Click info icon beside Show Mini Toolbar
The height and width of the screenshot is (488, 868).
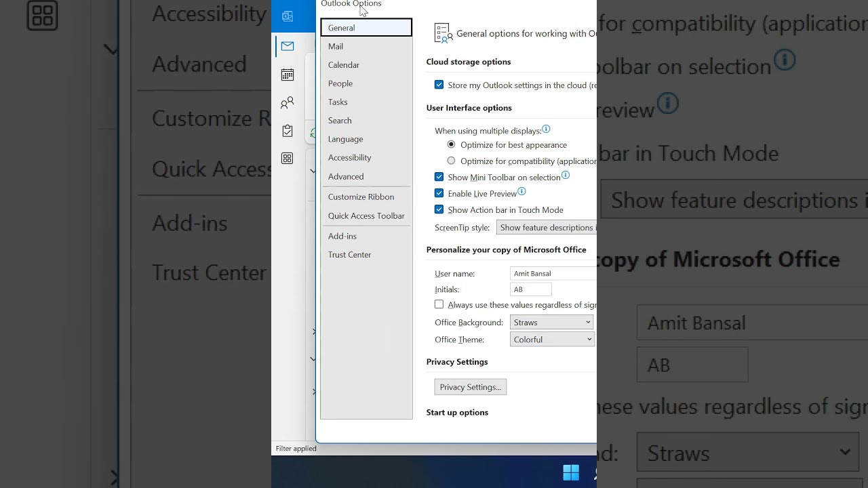click(x=566, y=176)
